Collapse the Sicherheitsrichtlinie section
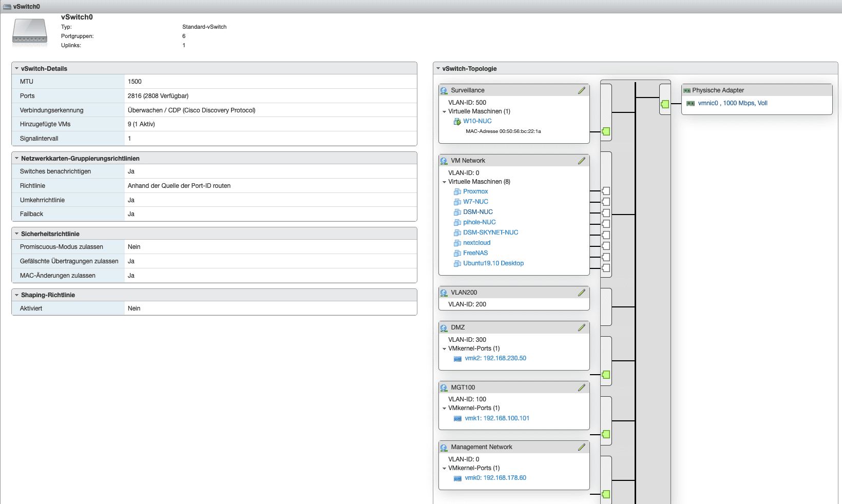The width and height of the screenshot is (842, 504). click(x=17, y=234)
